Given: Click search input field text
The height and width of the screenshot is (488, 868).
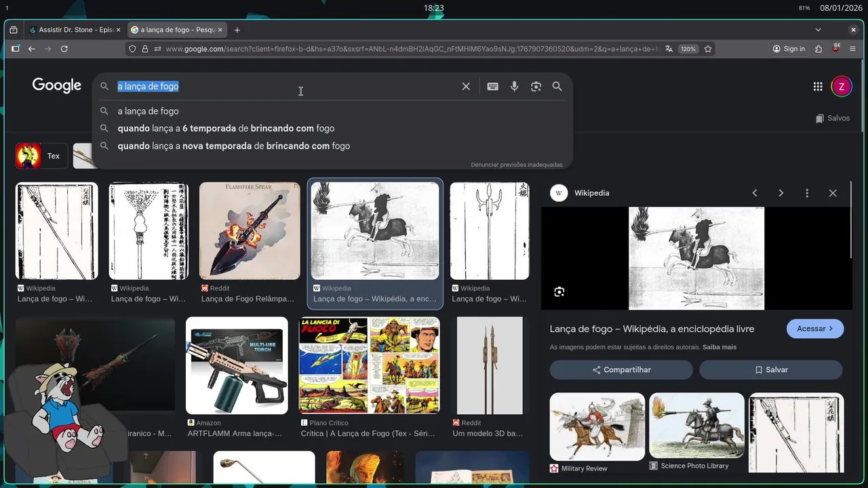Looking at the screenshot, I should point(148,86).
